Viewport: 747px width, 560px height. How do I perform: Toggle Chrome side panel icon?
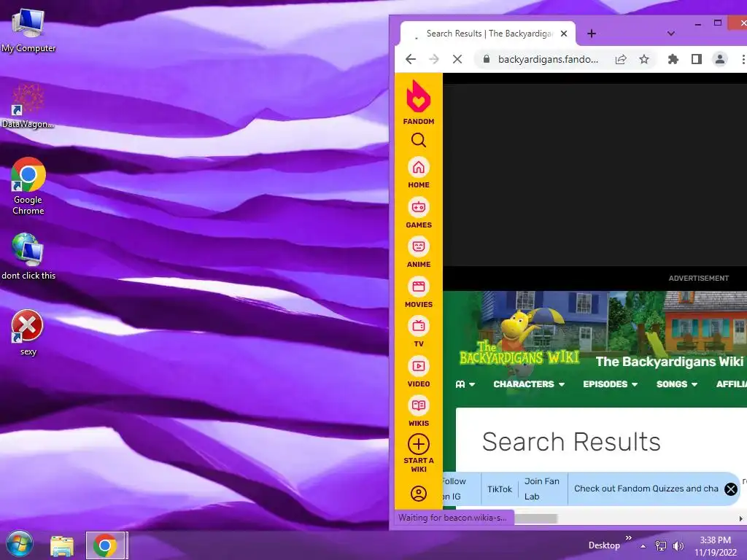click(x=696, y=59)
